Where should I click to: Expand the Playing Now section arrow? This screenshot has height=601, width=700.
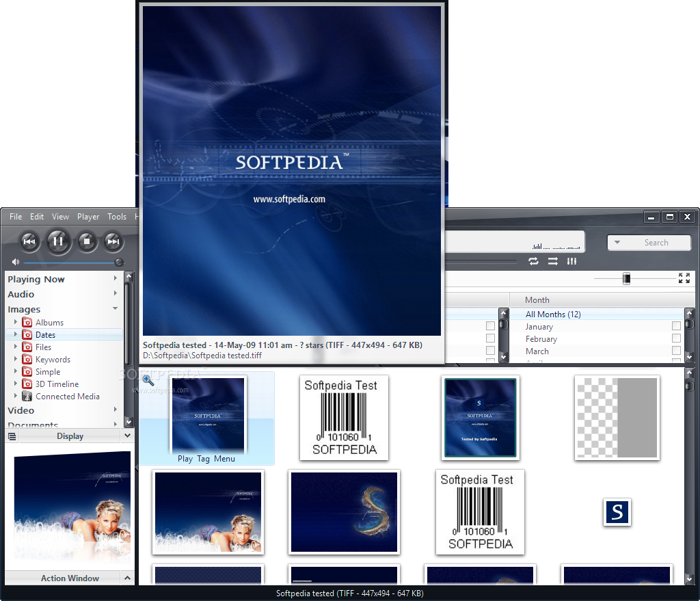(115, 278)
